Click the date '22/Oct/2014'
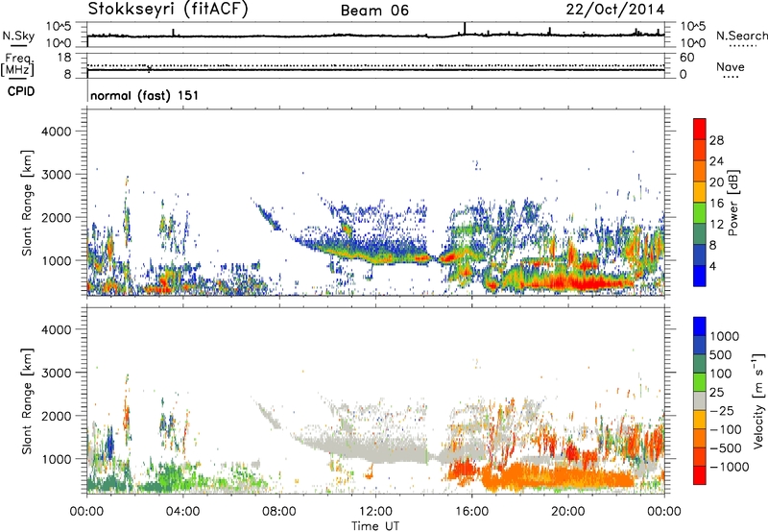Screen dimensions: 768x532 (615, 10)
